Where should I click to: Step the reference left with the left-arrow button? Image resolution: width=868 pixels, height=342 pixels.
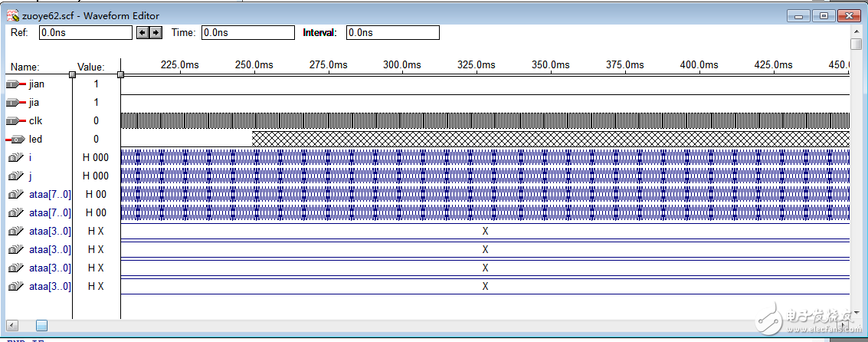click(142, 33)
